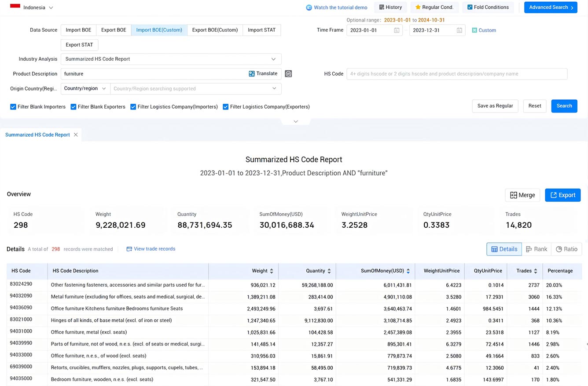Export the report data
Image resolution: width=588 pixels, height=386 pixels.
[x=563, y=195]
